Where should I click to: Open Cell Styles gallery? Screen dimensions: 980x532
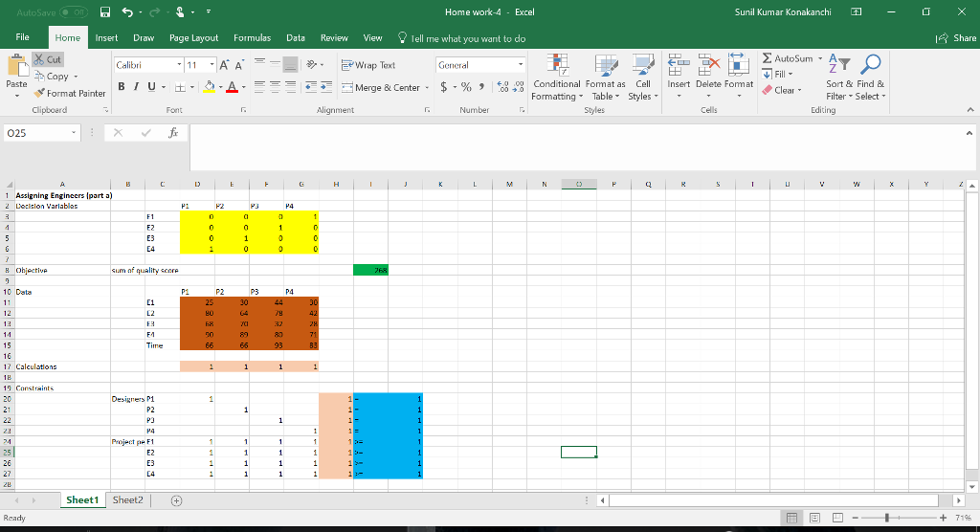pos(642,78)
